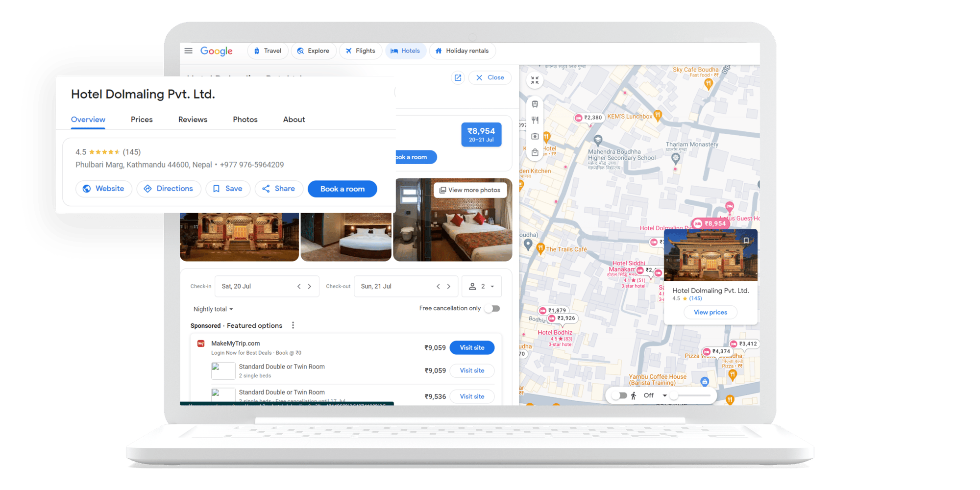Open the white bed room photo
This screenshot has height=490, width=980.
346,237
